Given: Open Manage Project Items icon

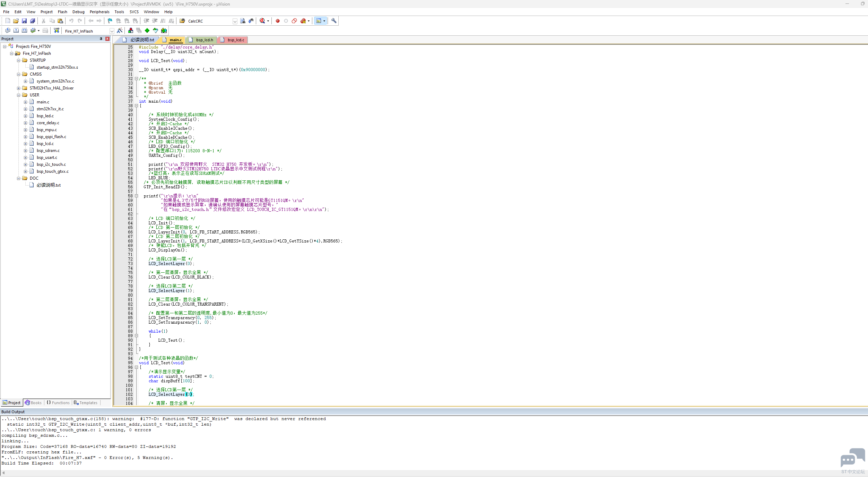Looking at the screenshot, I should coord(131,31).
